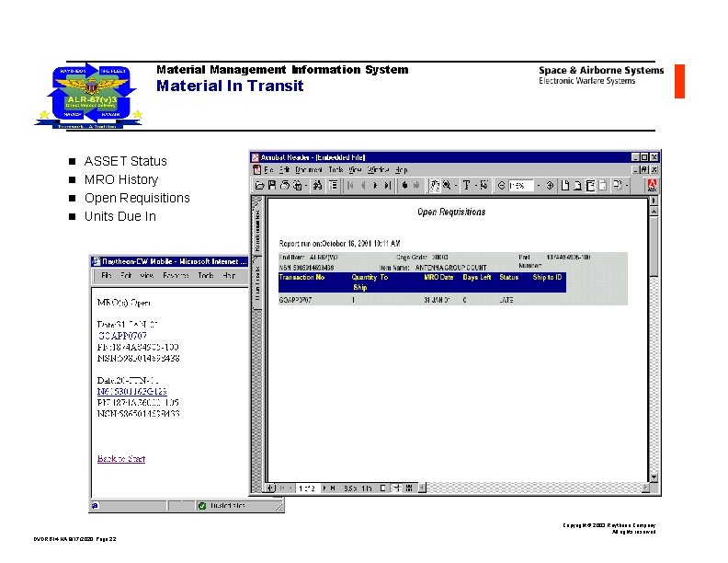Click the MRO Date column header
728x563 pixels.
pyautogui.click(x=438, y=277)
